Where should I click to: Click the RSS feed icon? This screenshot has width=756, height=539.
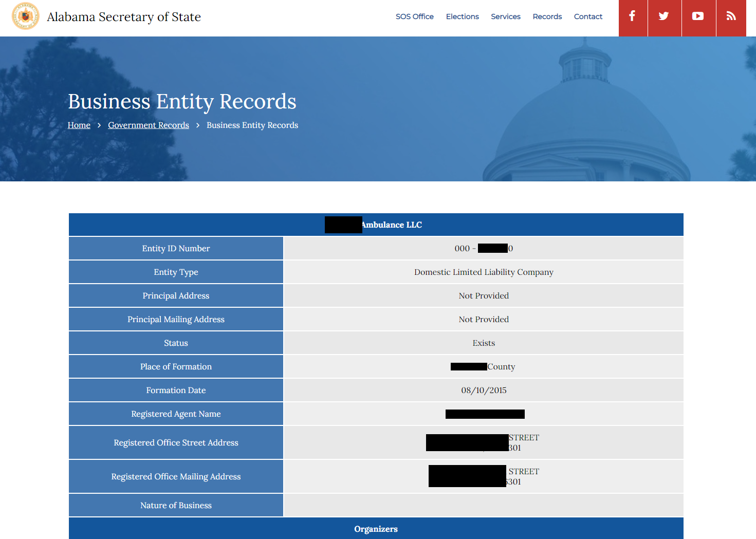(x=731, y=16)
